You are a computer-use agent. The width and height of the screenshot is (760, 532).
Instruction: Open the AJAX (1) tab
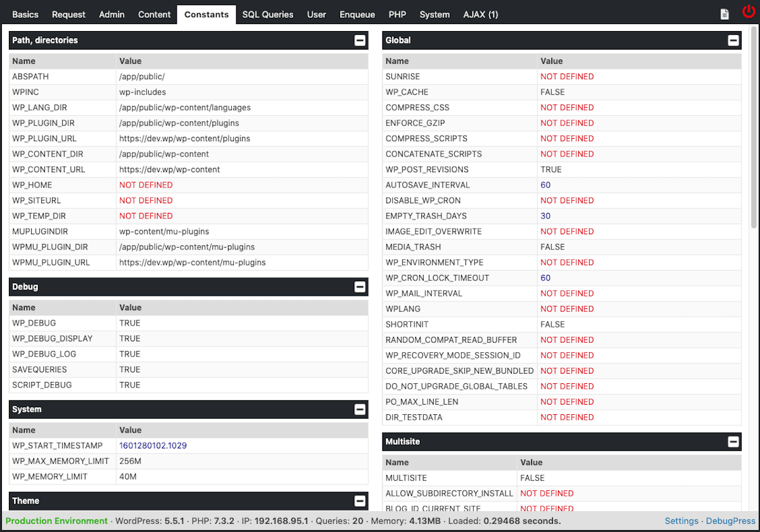click(481, 15)
